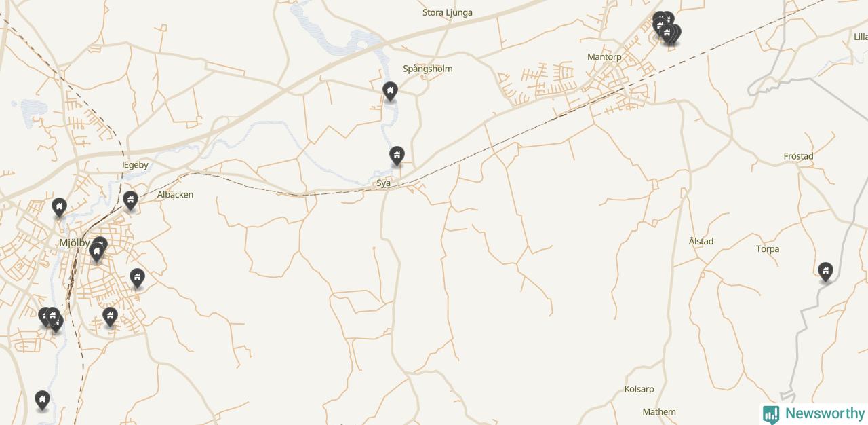Click the Newsworthy chart icon
The width and height of the screenshot is (868, 425).
point(771,414)
